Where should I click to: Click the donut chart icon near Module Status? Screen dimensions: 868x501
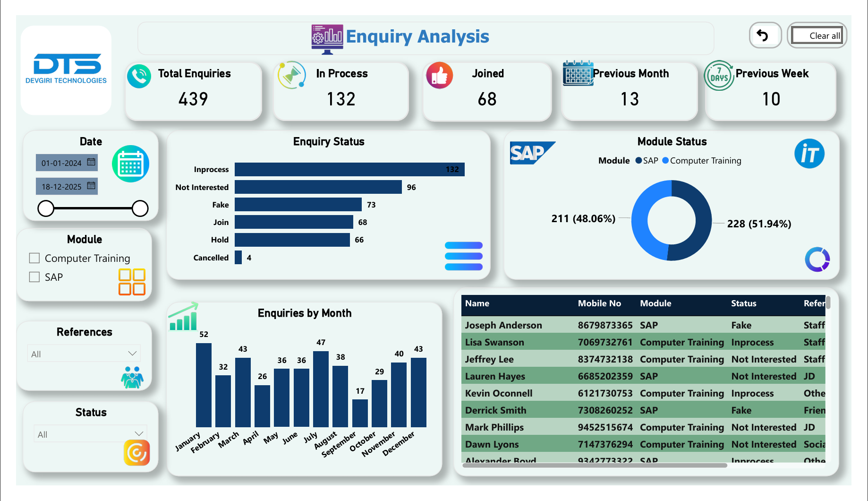pyautogui.click(x=817, y=259)
